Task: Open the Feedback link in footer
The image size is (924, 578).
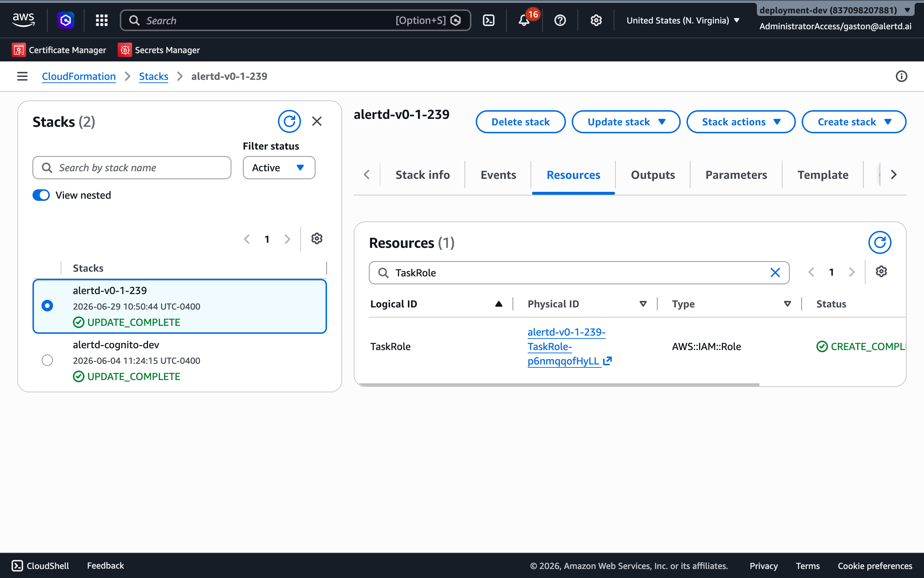Action: [x=105, y=566]
